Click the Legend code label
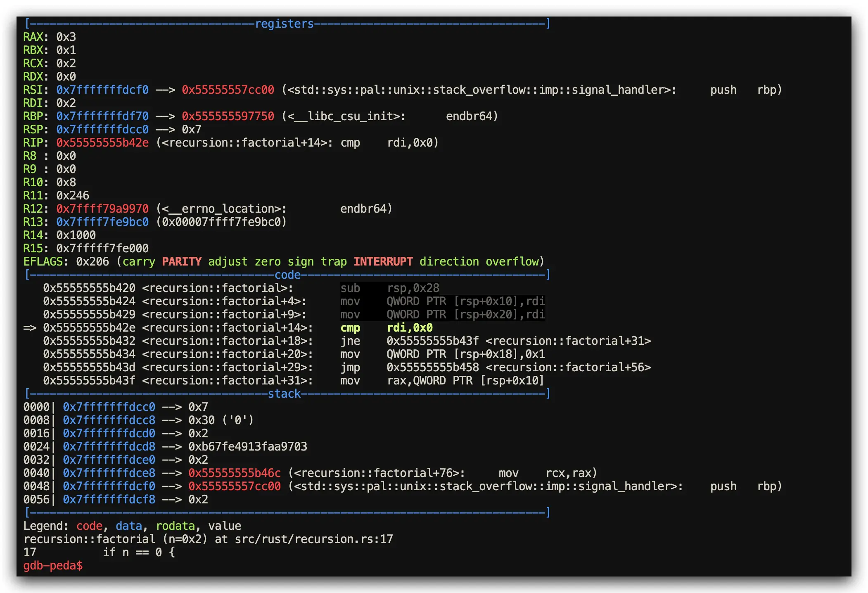This screenshot has width=868, height=593. [x=89, y=526]
